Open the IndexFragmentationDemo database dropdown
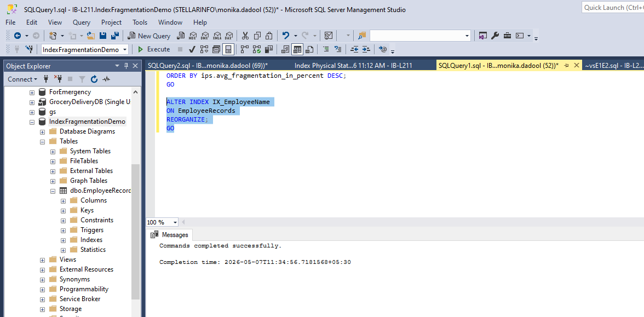 [124, 49]
